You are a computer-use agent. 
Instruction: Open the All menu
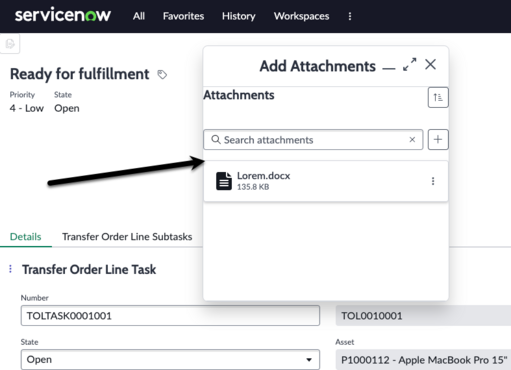139,16
